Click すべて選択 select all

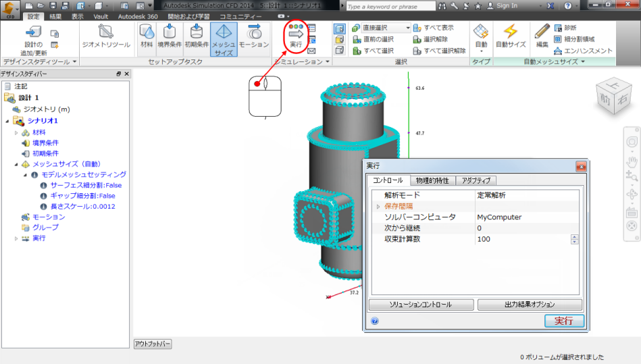tap(374, 51)
